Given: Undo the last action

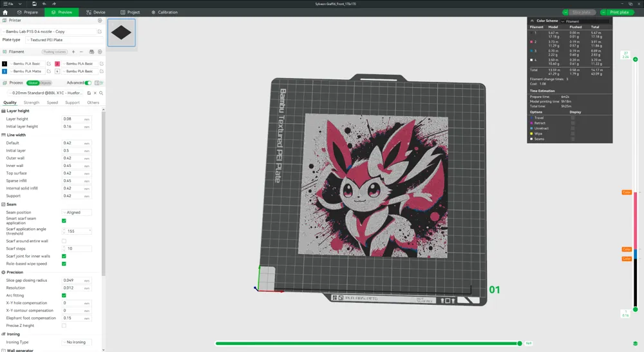Looking at the screenshot, I should 44,4.
